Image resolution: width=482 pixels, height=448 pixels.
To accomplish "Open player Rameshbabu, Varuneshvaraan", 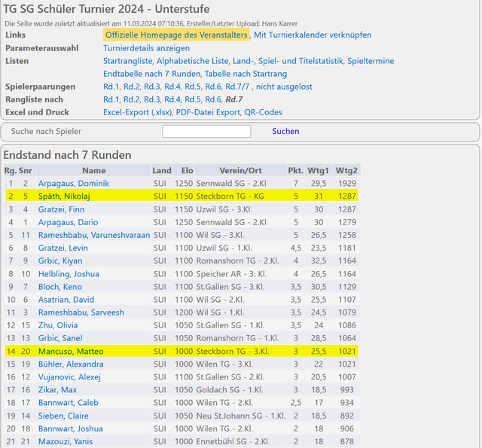I will pyautogui.click(x=94, y=235).
